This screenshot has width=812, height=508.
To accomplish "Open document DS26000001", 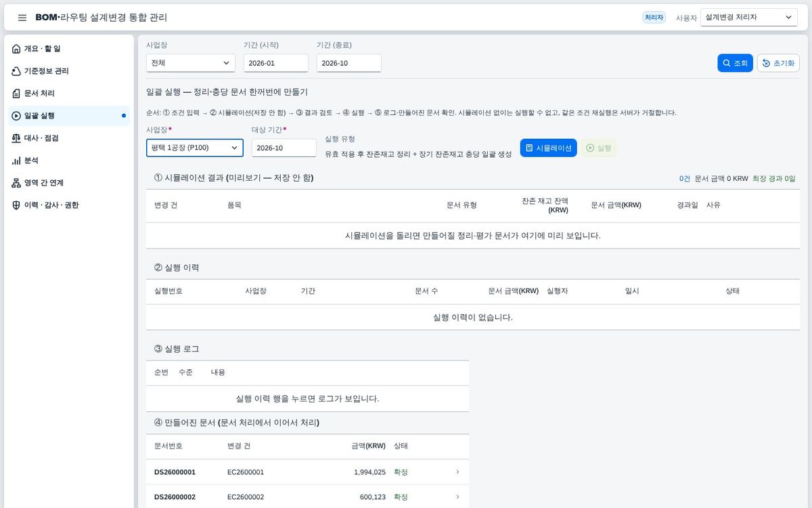I will (x=175, y=472).
